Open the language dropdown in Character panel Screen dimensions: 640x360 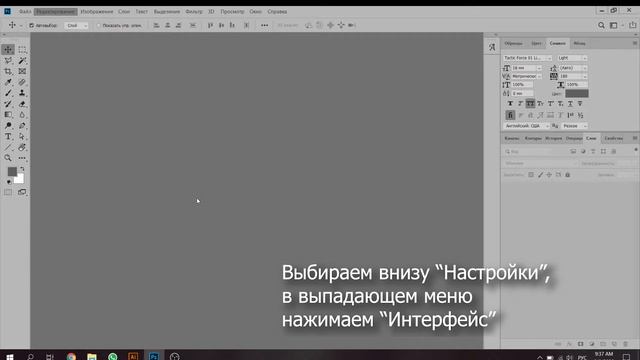[527, 126]
